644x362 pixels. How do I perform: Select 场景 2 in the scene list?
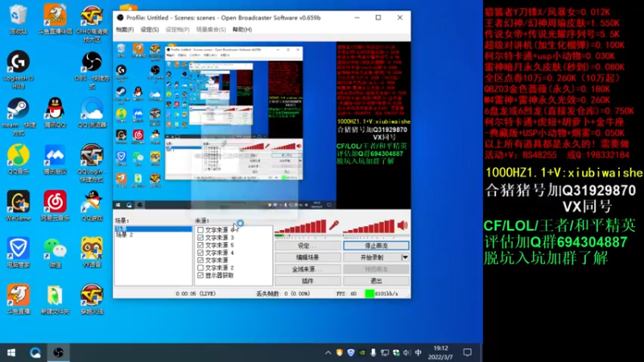pos(153,235)
